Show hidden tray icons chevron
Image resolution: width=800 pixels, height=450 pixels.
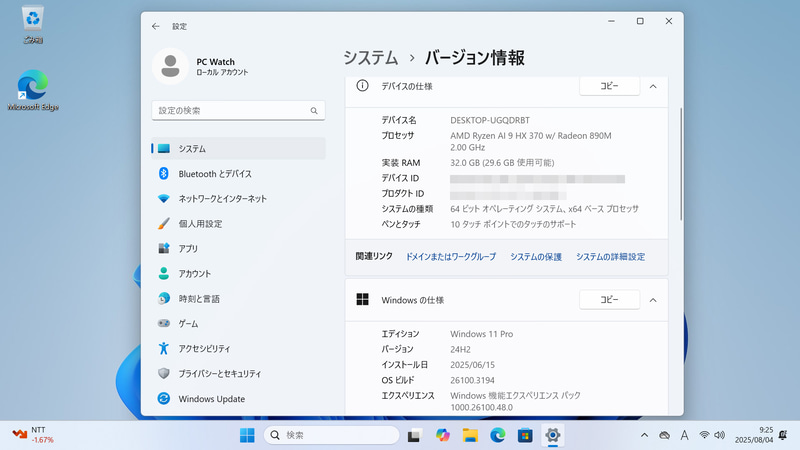click(644, 435)
